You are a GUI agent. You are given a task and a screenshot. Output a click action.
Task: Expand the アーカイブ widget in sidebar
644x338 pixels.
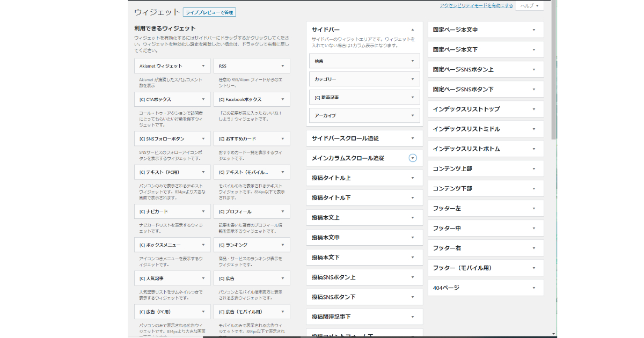point(412,116)
